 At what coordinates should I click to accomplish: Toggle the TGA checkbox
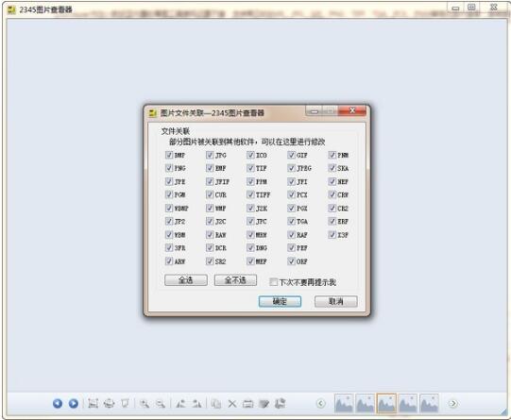pyautogui.click(x=291, y=222)
